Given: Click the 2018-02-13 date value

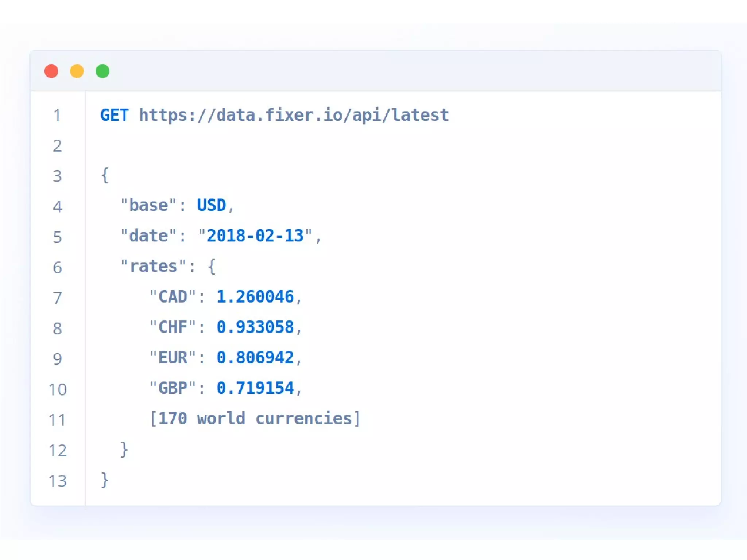Looking at the screenshot, I should [255, 236].
